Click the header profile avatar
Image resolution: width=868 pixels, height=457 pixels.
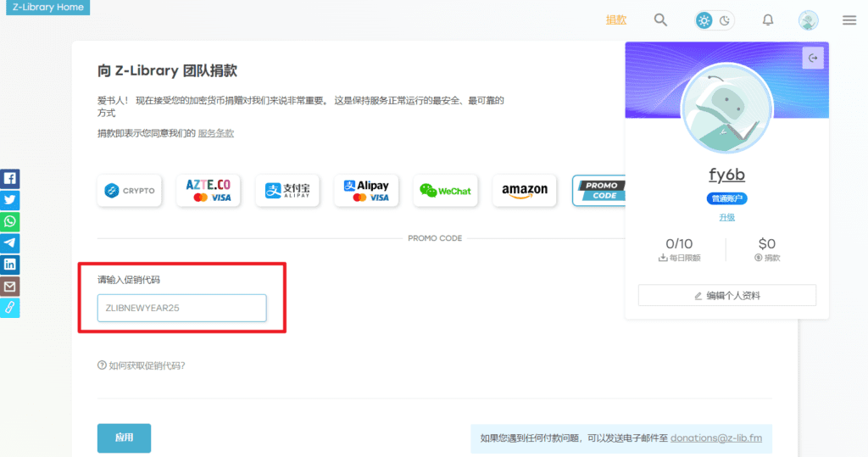pos(808,20)
